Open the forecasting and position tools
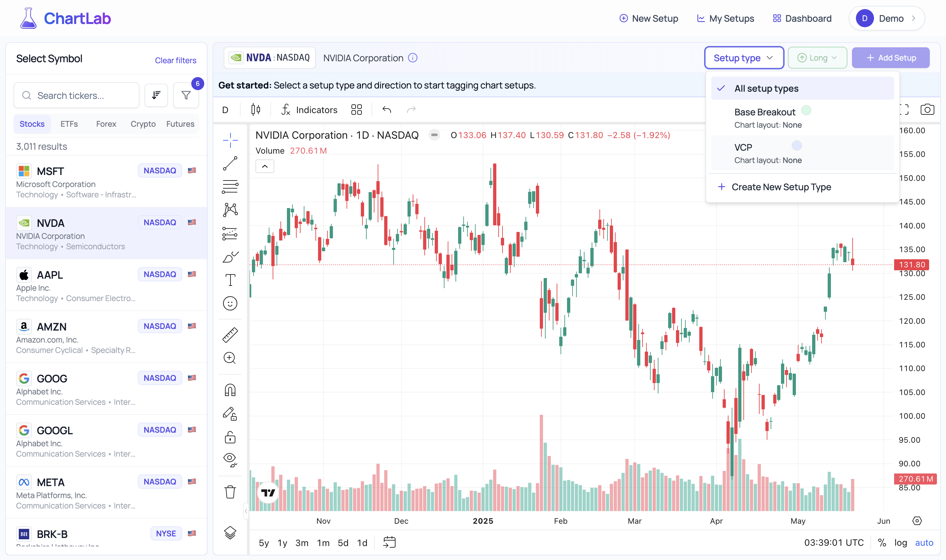The image size is (946, 560). (x=230, y=234)
